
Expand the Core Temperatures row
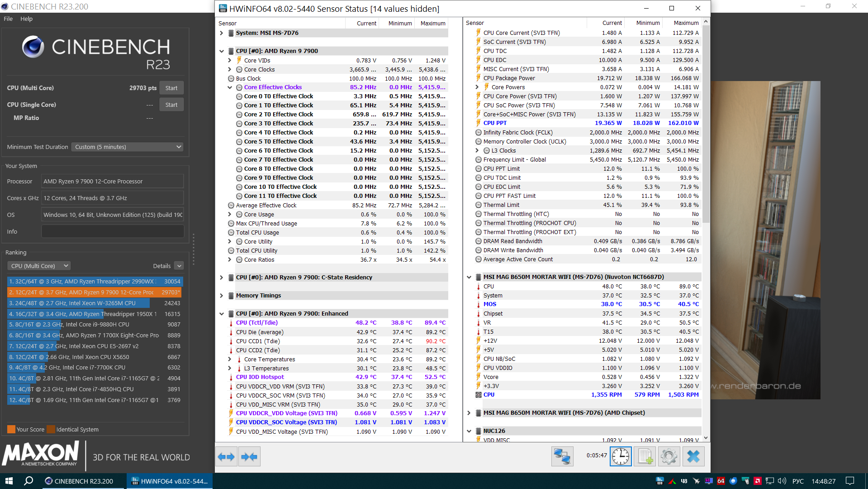pos(229,359)
